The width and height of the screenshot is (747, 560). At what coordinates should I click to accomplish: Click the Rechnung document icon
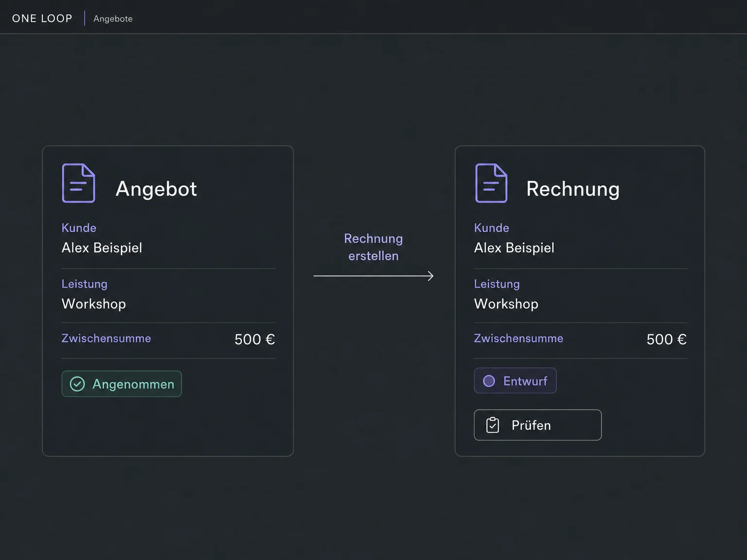(x=491, y=183)
